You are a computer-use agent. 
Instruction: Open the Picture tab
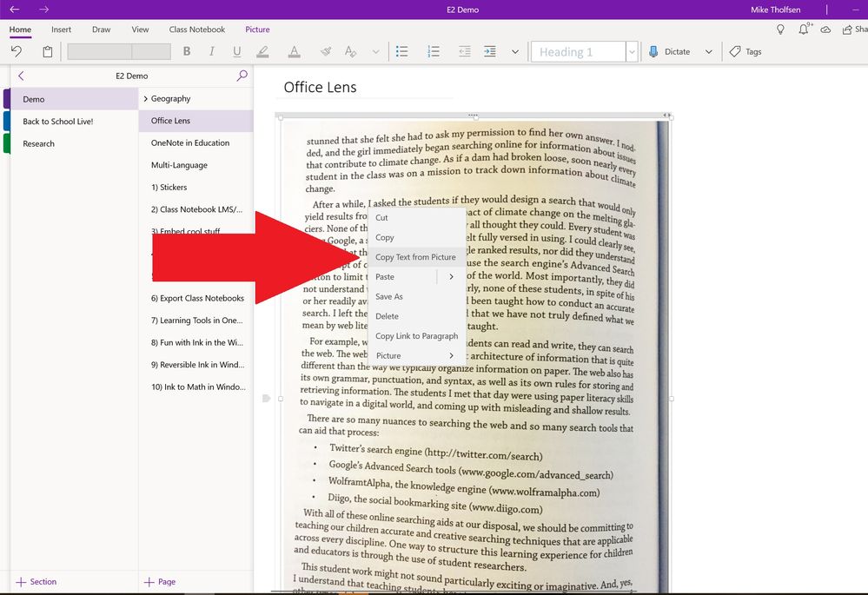[x=257, y=30]
